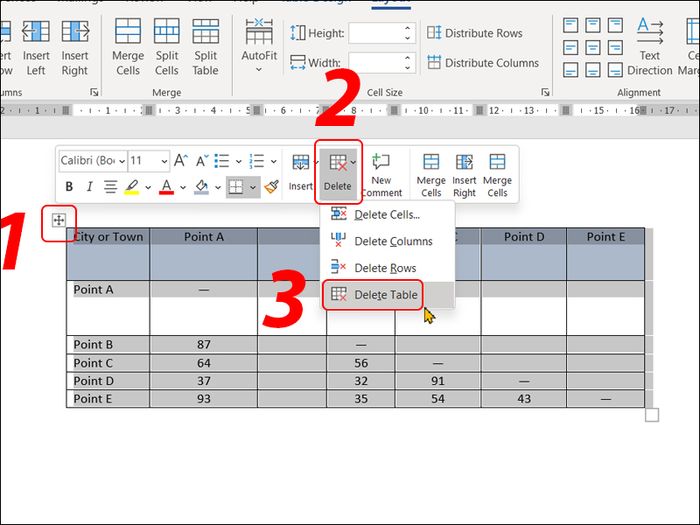Click the 'City or Town' header cell
Viewport: 700px width, 525px height.
pyautogui.click(x=108, y=254)
